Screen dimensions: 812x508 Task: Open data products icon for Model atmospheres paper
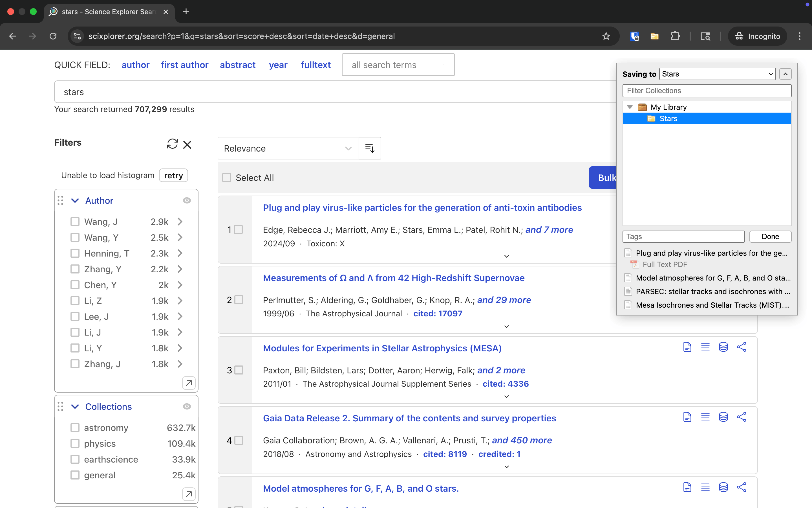pyautogui.click(x=723, y=487)
